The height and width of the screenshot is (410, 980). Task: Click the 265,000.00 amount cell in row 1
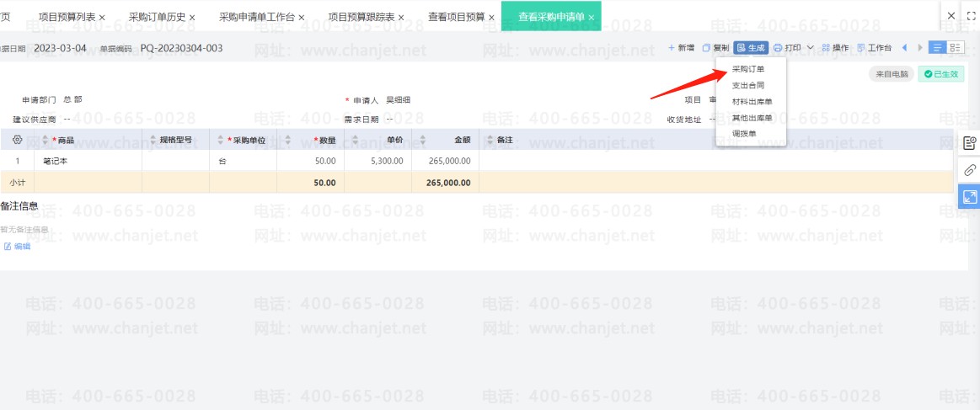446,161
